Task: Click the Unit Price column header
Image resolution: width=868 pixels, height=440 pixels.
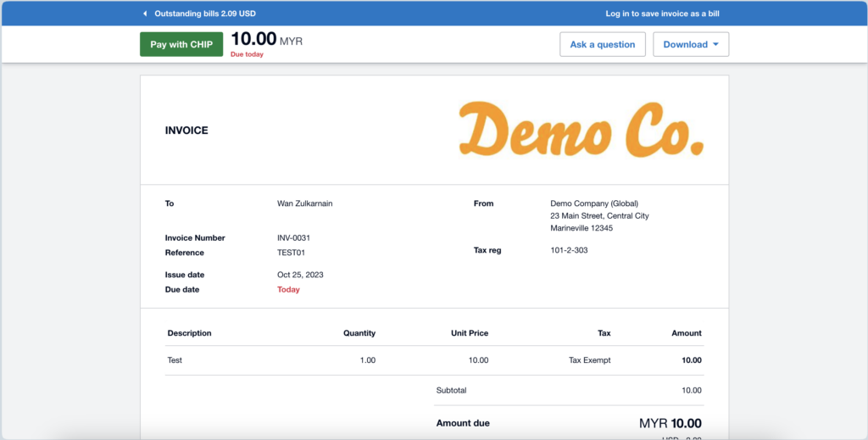Action: [x=470, y=333]
